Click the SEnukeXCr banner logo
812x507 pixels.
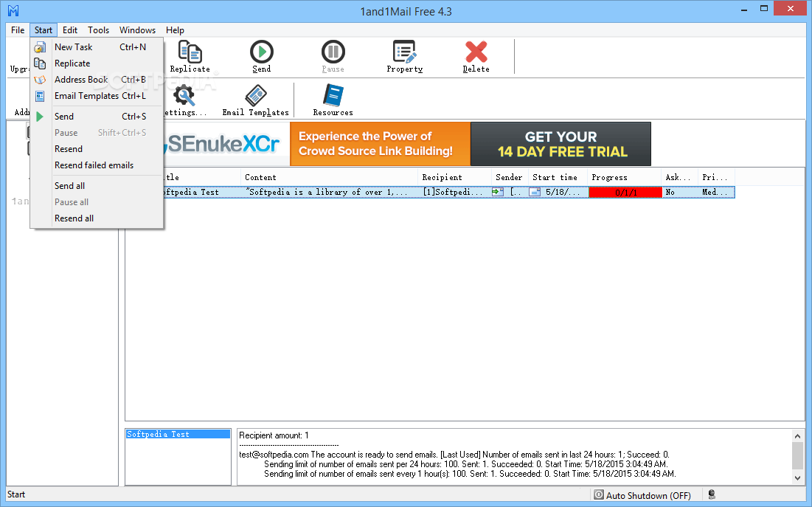coord(223,144)
